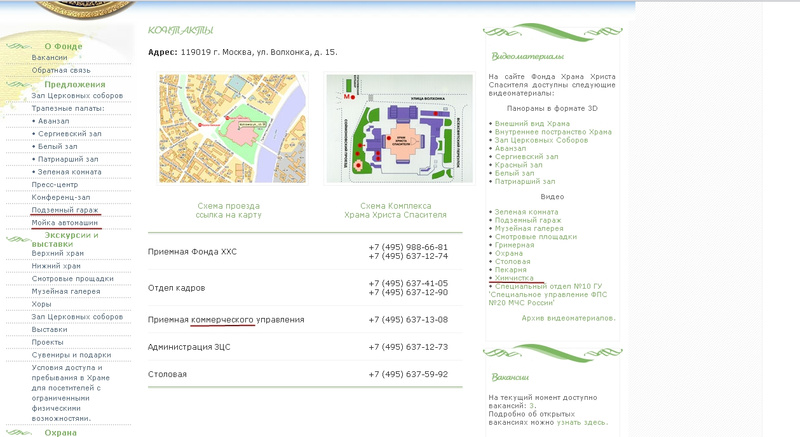Select phone number +7 (495) 988-66-81

[x=408, y=247]
